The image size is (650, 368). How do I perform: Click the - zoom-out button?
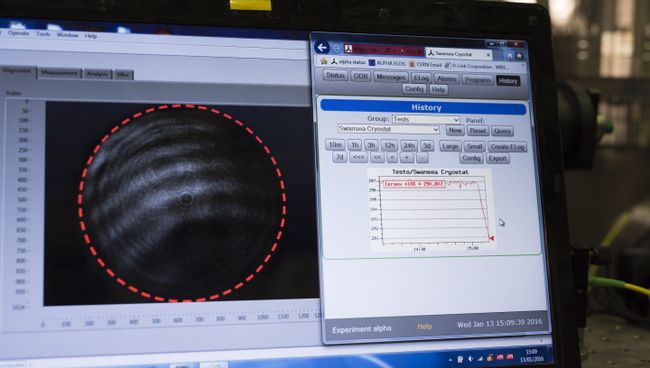coord(422,158)
